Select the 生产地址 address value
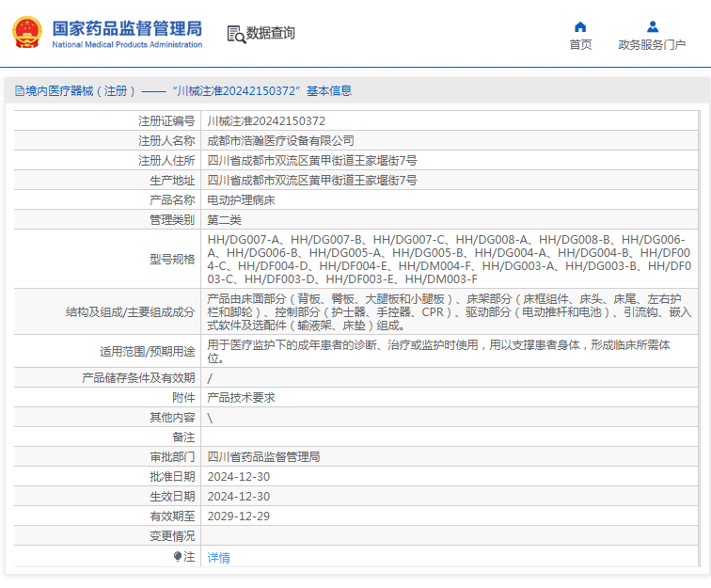This screenshot has width=711, height=588. point(312,180)
